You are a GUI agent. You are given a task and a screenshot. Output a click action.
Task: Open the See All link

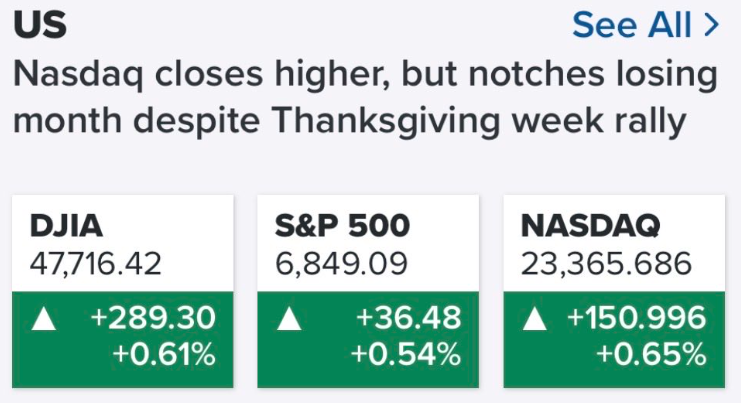(634, 25)
